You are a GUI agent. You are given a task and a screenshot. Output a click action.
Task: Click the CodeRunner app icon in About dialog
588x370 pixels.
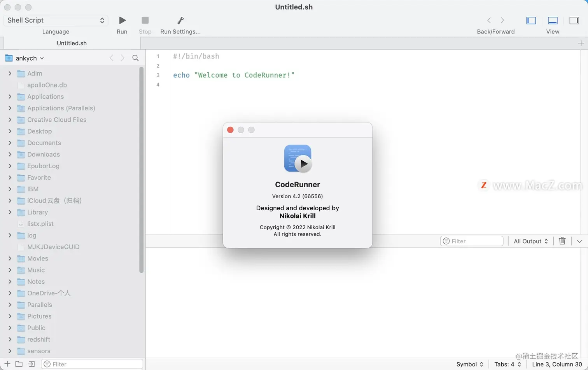pyautogui.click(x=298, y=159)
